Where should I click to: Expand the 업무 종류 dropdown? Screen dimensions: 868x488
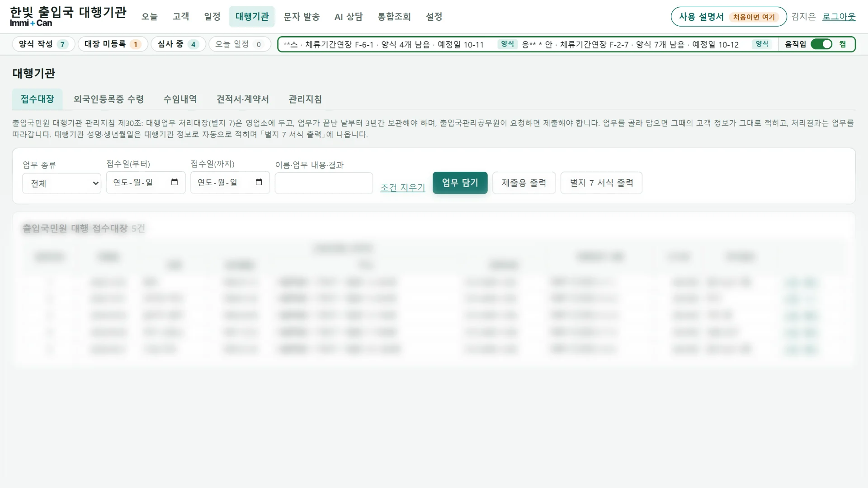(62, 183)
